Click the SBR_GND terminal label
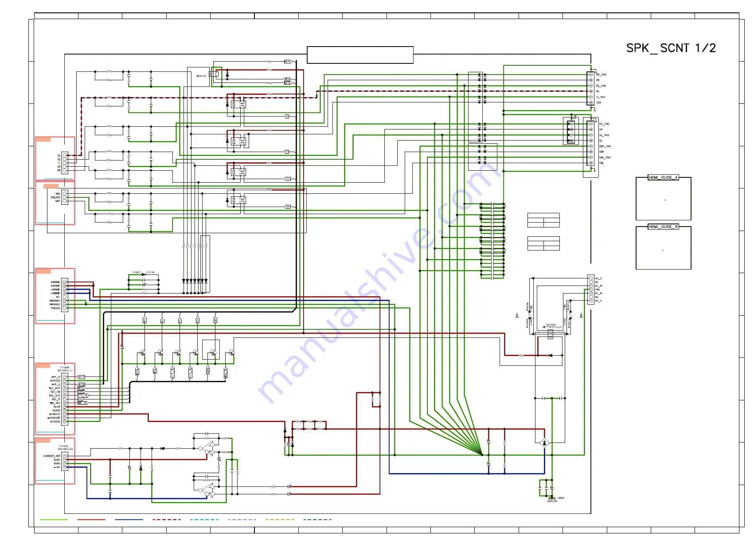 tap(605, 146)
